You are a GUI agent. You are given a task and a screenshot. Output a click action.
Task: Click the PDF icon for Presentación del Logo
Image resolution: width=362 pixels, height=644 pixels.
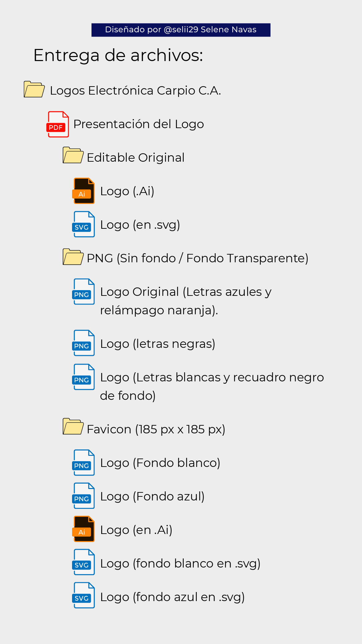[x=58, y=124]
